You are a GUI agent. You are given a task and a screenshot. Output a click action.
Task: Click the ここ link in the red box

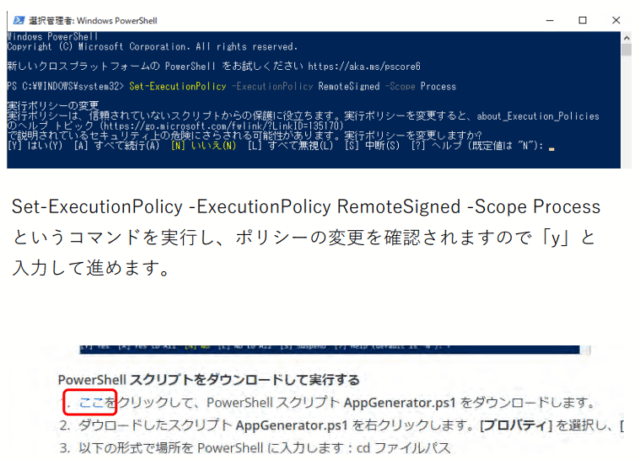(x=93, y=402)
